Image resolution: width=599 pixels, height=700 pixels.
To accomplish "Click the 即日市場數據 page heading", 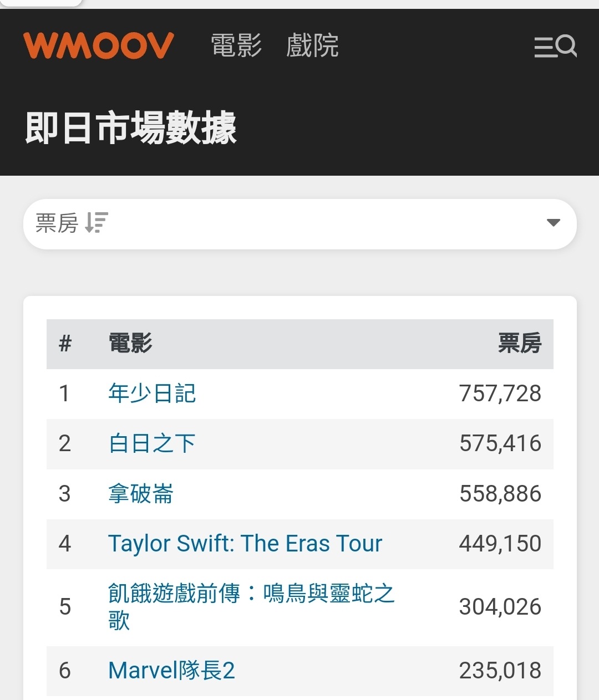I will coord(131,128).
